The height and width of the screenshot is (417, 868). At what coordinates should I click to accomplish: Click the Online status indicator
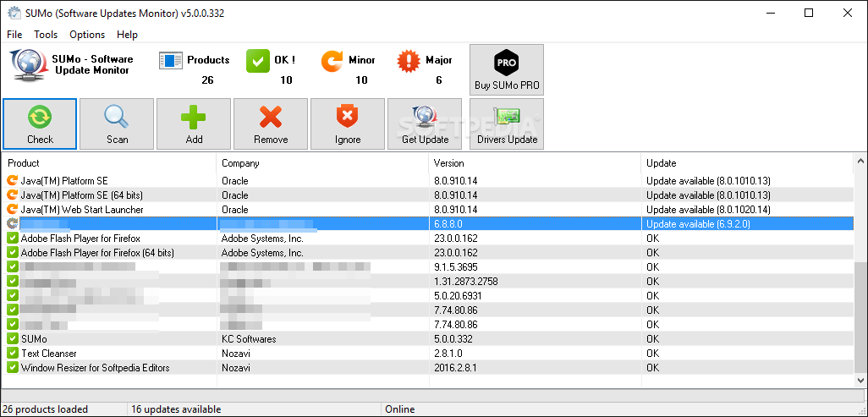pyautogui.click(x=399, y=409)
